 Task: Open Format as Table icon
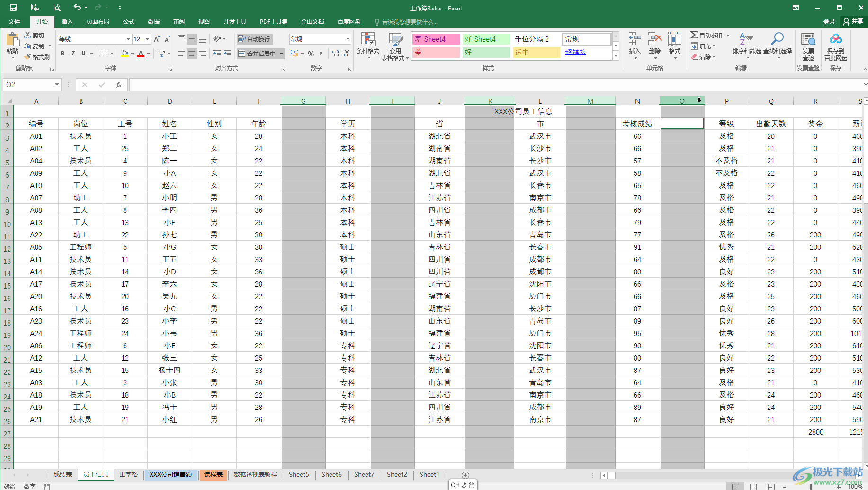coord(395,40)
